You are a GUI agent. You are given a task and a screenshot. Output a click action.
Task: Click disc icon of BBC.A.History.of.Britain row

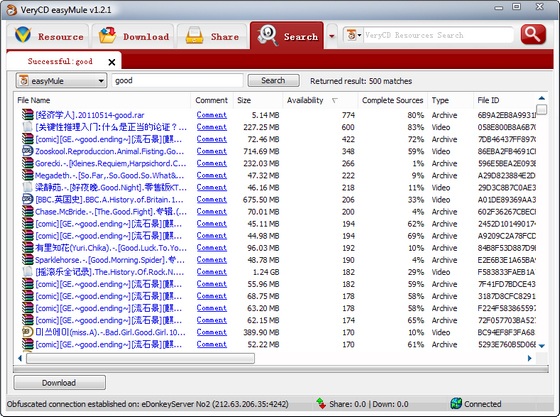(28, 200)
